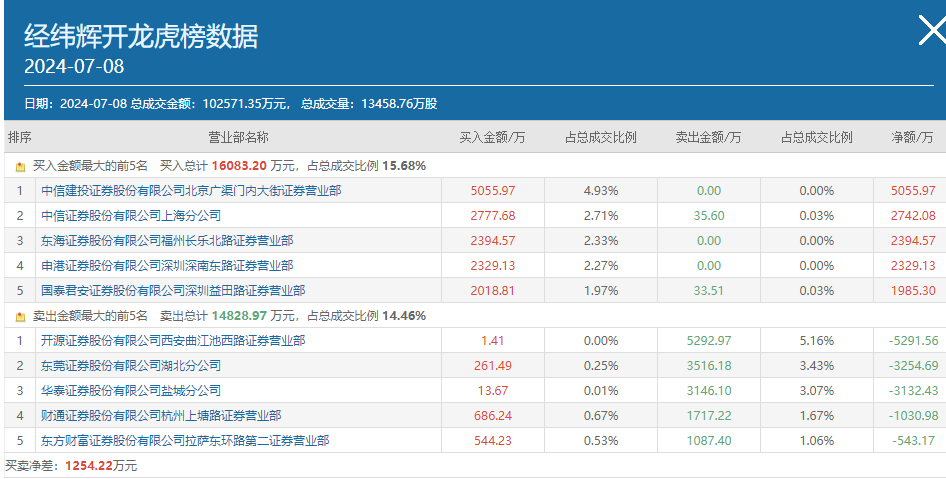Click the 净额/万 column header
This screenshot has height=479, width=946.
tap(912, 138)
